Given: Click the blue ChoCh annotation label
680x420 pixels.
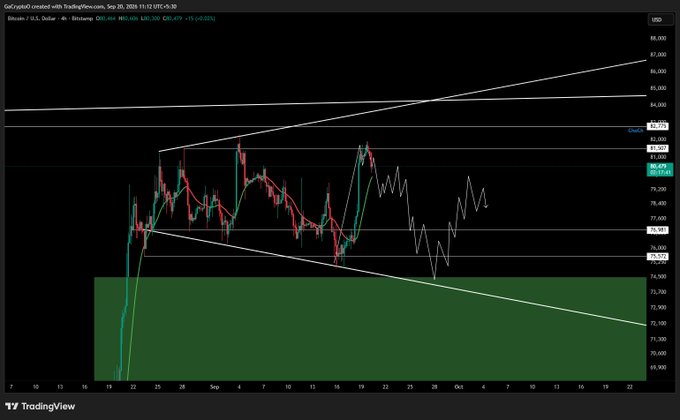Looking at the screenshot, I should pos(635,130).
